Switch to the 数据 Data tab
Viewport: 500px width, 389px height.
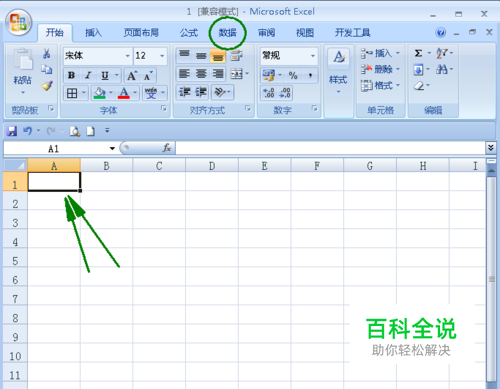pyautogui.click(x=227, y=33)
